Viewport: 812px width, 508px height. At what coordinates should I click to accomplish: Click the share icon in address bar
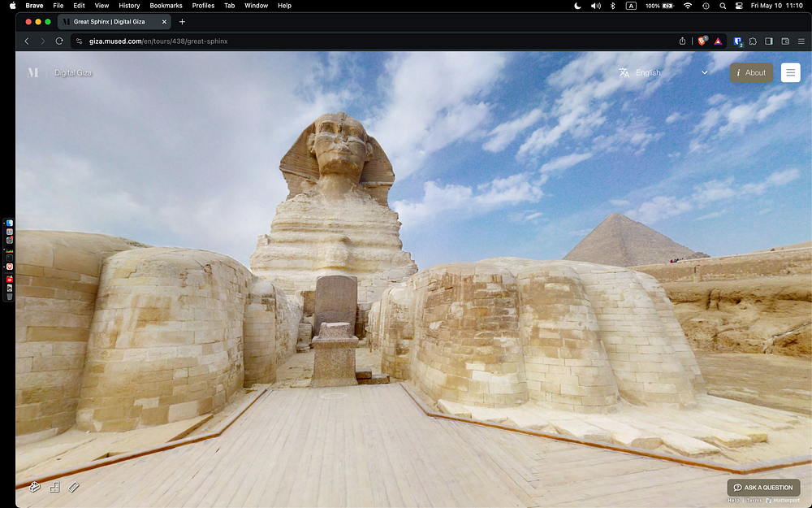pyautogui.click(x=683, y=41)
